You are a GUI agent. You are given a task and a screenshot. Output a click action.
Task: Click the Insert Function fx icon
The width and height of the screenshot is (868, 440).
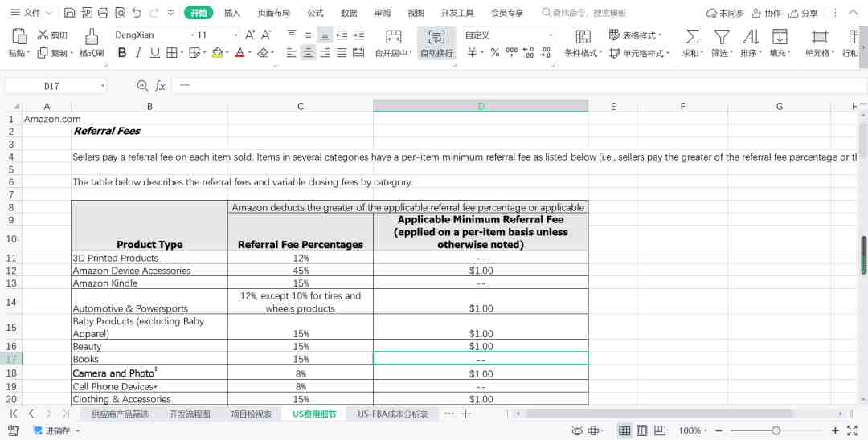[160, 86]
